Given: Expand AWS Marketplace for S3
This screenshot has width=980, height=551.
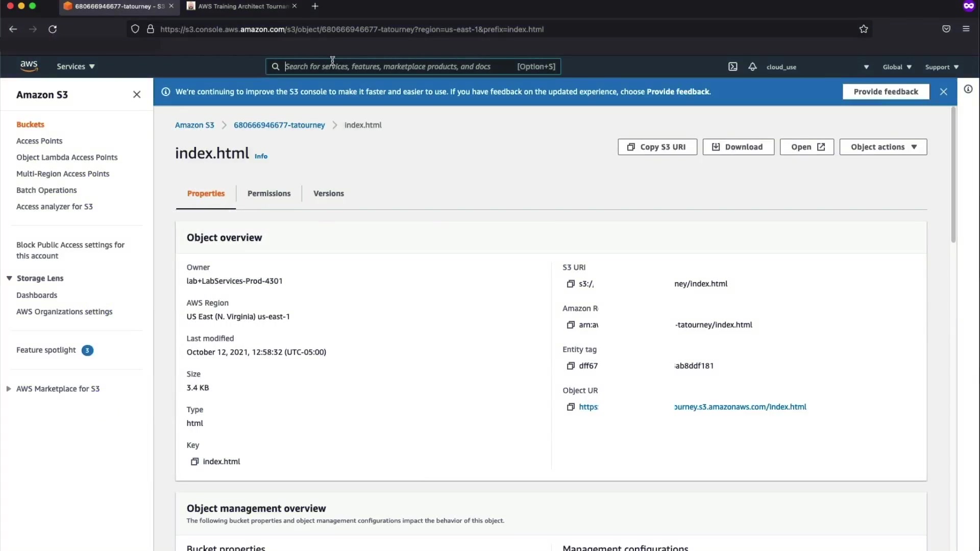Looking at the screenshot, I should pyautogui.click(x=9, y=389).
